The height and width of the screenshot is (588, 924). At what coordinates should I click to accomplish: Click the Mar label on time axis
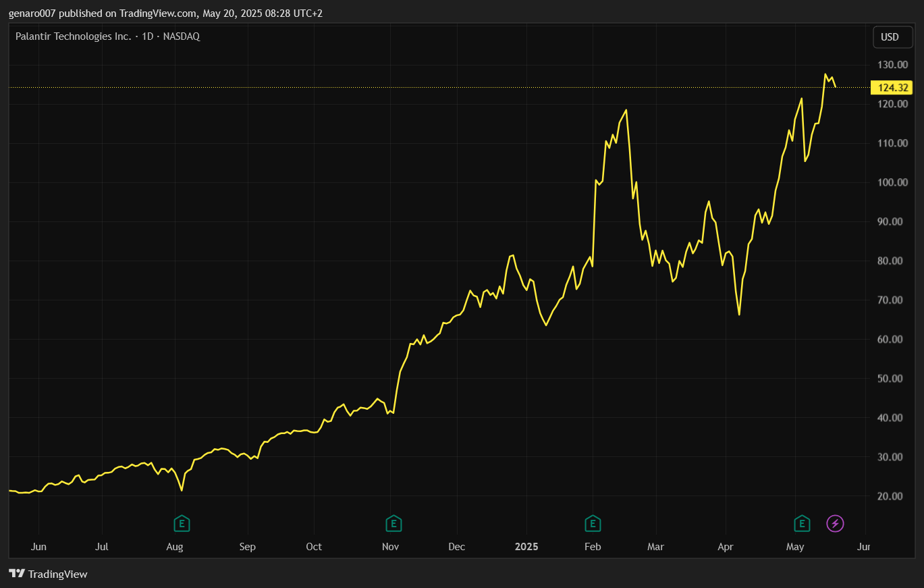pyautogui.click(x=655, y=547)
